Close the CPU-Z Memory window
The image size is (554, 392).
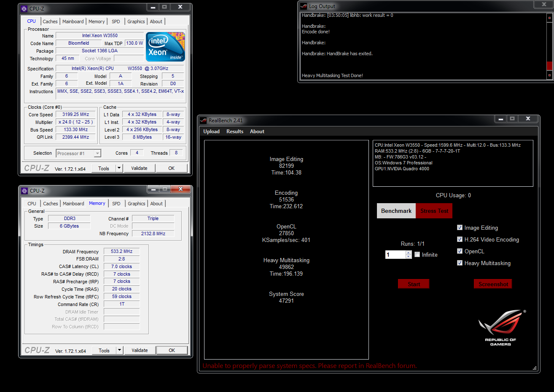tap(180, 189)
